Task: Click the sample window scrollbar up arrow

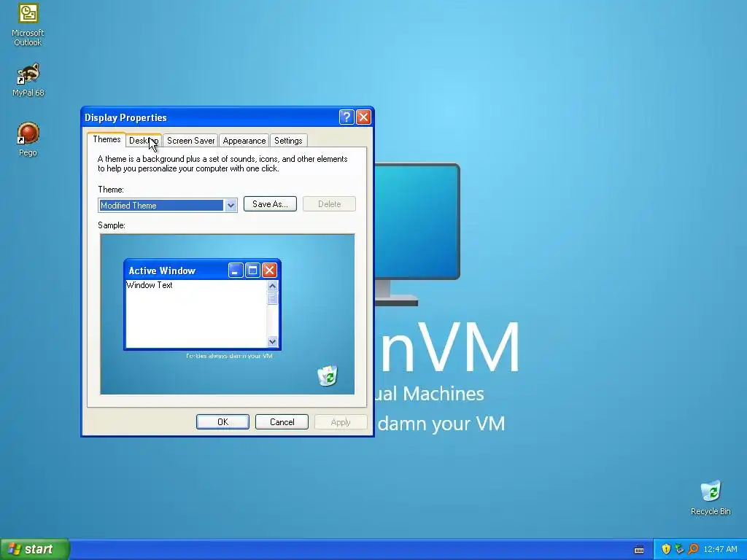Action: coord(273,286)
